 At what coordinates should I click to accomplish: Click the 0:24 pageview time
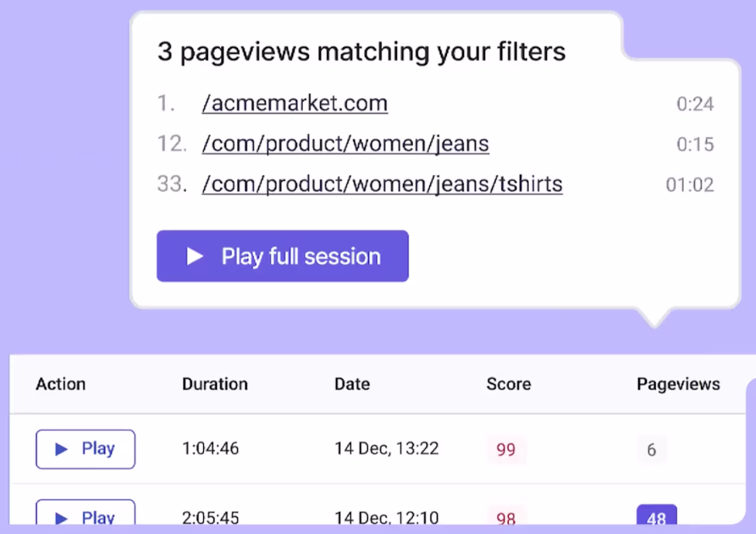pos(695,104)
